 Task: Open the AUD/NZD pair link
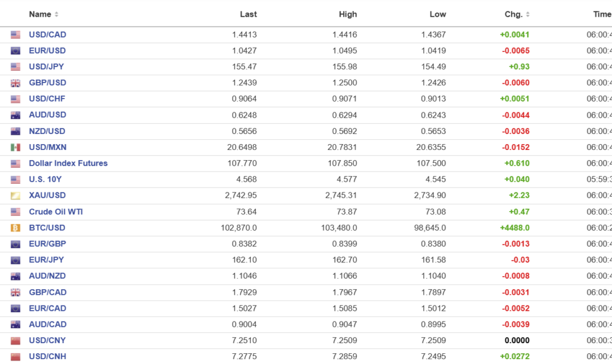47,276
